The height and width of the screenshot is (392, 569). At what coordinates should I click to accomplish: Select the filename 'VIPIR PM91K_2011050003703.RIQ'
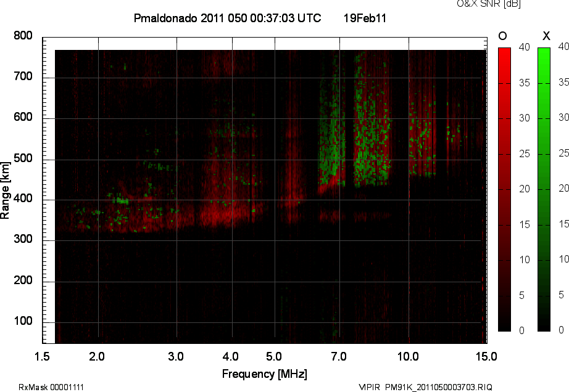click(425, 387)
